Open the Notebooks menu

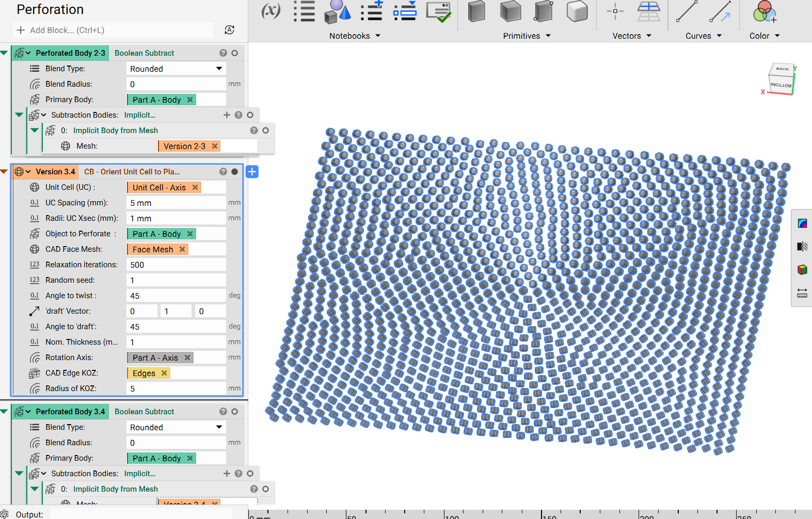355,36
